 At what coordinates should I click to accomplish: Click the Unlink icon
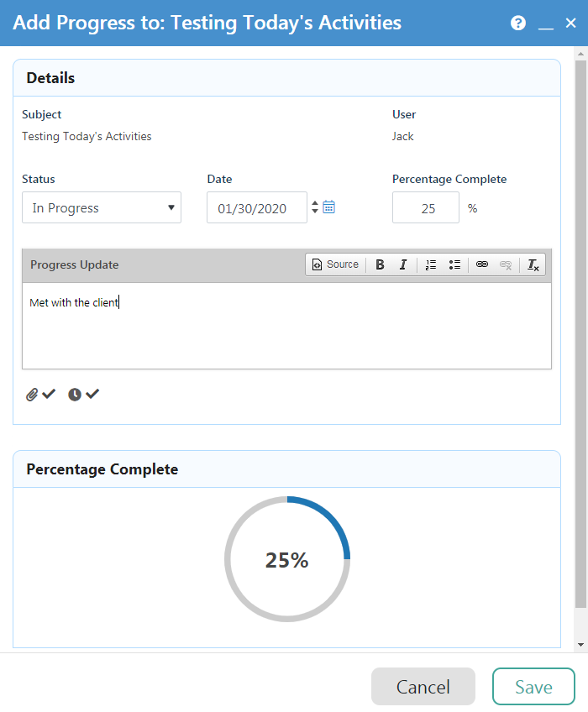click(506, 264)
